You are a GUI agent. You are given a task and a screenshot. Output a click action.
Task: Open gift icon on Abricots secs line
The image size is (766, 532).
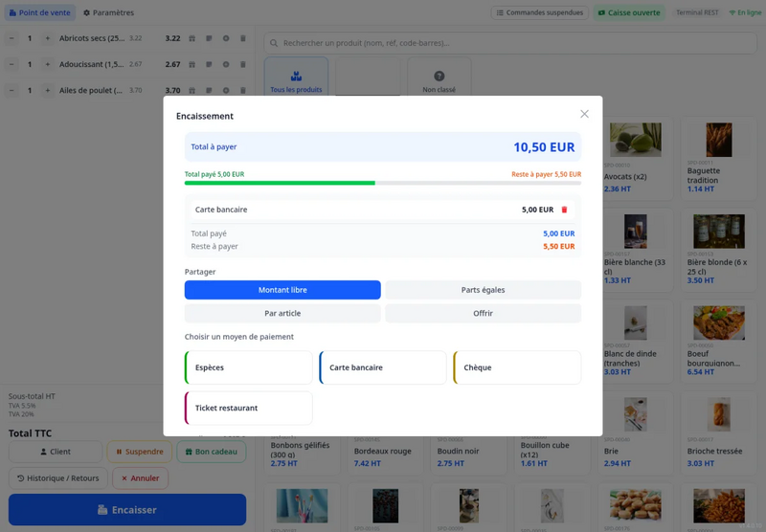pos(192,38)
